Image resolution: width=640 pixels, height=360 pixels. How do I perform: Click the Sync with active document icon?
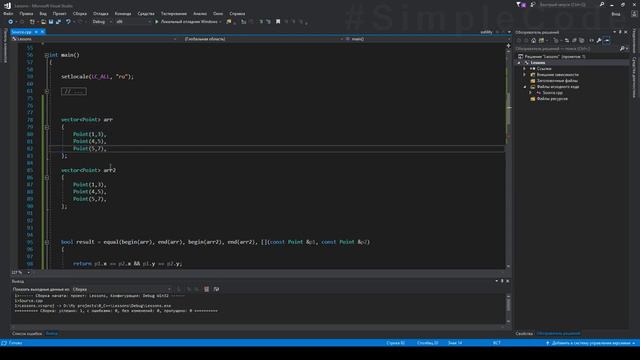click(x=567, y=40)
